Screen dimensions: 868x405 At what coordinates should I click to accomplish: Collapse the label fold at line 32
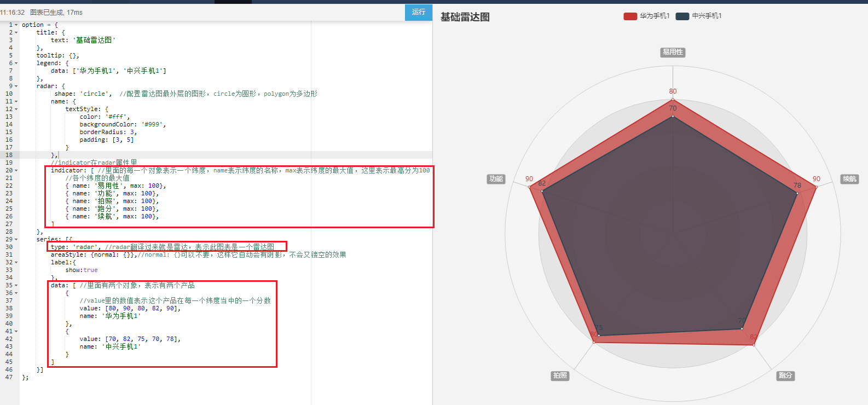point(16,263)
